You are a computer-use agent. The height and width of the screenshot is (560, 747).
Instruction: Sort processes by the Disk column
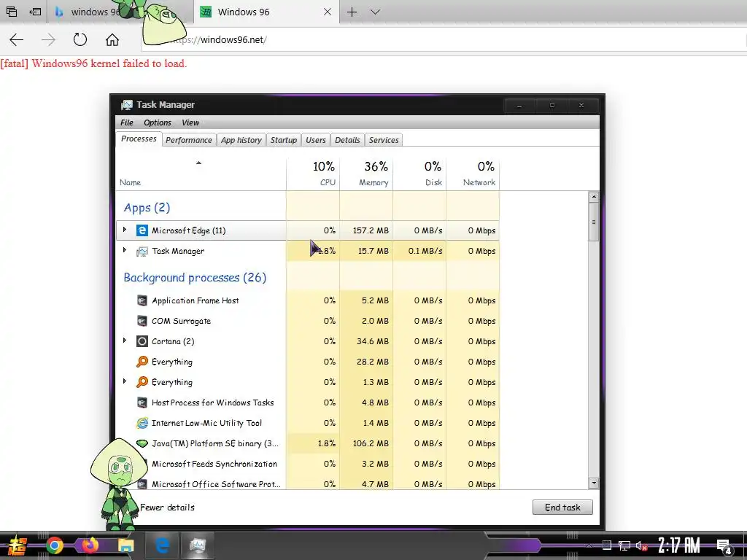tap(419, 174)
